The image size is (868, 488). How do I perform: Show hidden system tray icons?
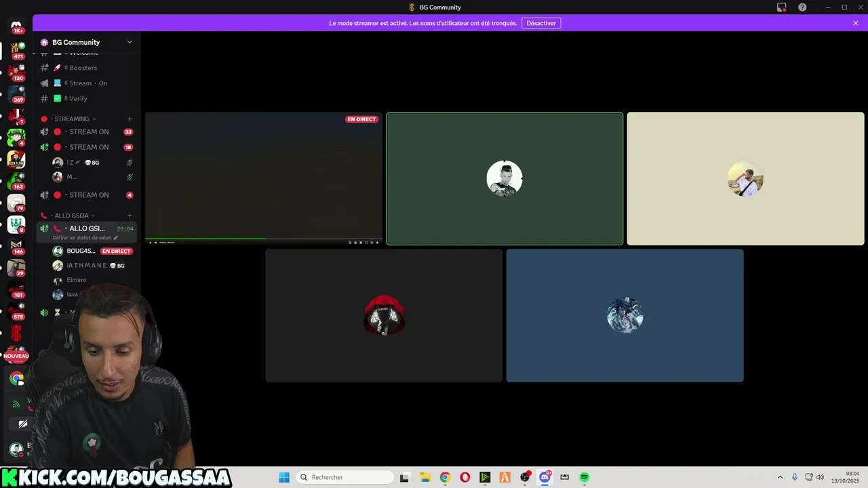coord(780,477)
